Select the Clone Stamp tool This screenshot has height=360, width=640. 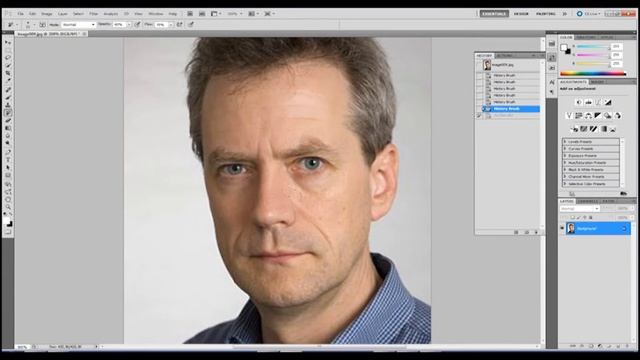(x=8, y=105)
